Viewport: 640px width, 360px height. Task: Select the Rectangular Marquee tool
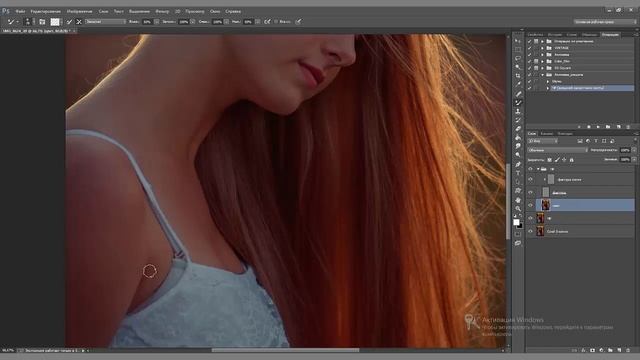tap(518, 49)
